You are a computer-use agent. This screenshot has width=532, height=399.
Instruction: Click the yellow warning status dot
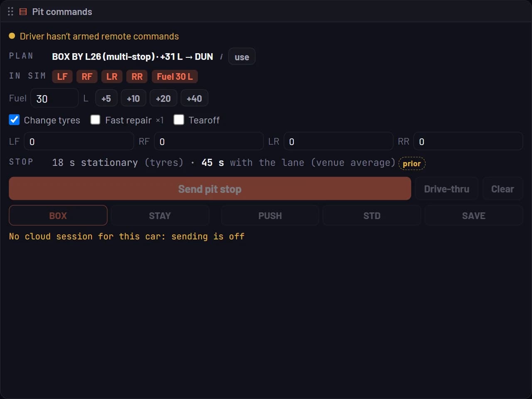(x=12, y=36)
